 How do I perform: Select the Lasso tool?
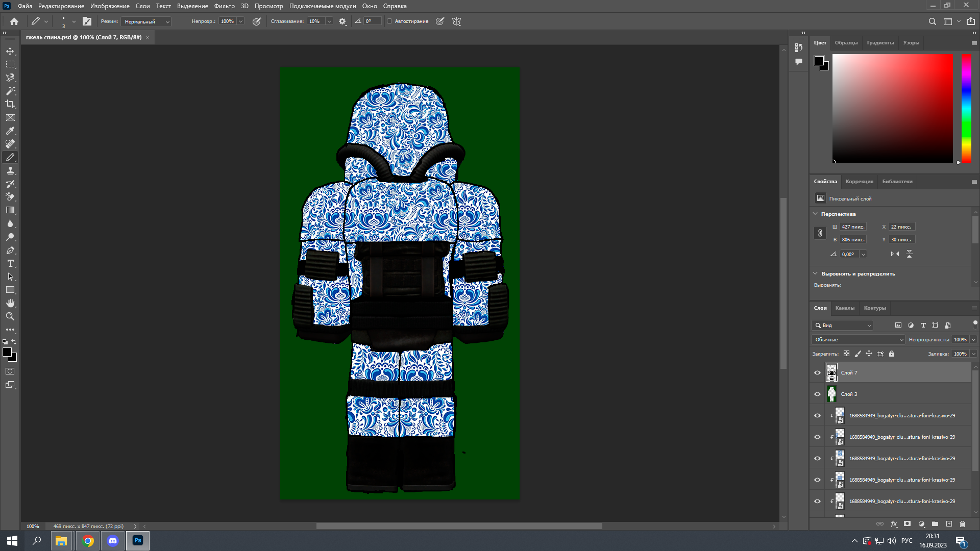point(10,78)
